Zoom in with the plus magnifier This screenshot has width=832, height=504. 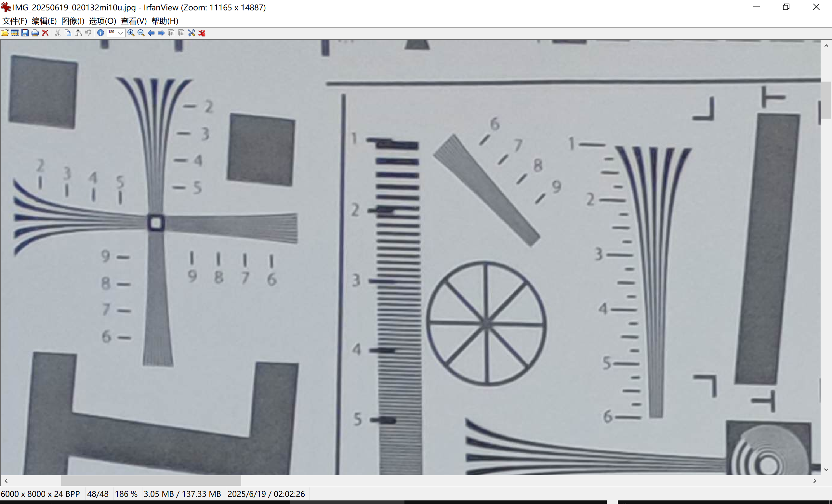click(131, 33)
